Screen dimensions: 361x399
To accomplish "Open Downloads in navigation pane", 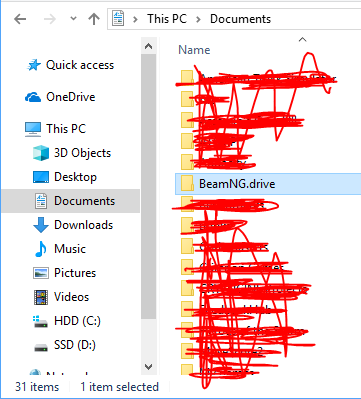I will click(x=84, y=225).
